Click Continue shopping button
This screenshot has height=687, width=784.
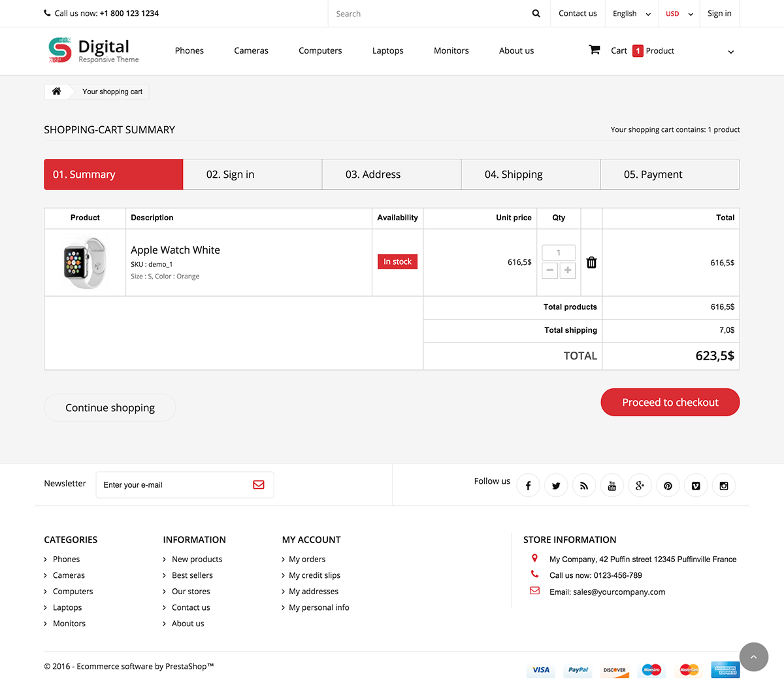pyautogui.click(x=110, y=407)
